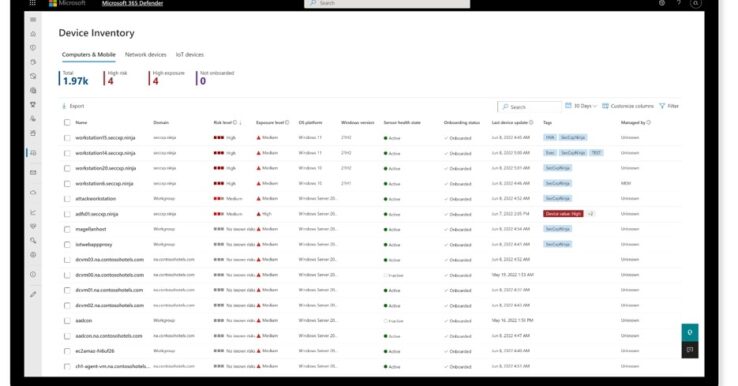Open the account avatar in top bar
The image size is (738, 386).
point(696,3)
